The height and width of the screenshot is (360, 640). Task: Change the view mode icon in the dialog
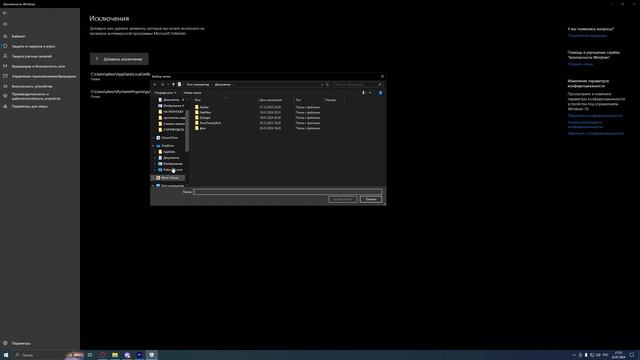tap(363, 93)
